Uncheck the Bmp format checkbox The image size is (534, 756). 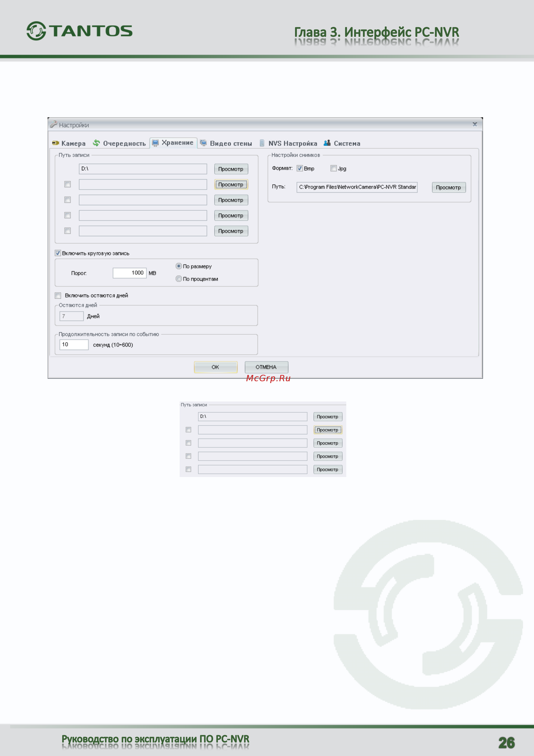300,168
